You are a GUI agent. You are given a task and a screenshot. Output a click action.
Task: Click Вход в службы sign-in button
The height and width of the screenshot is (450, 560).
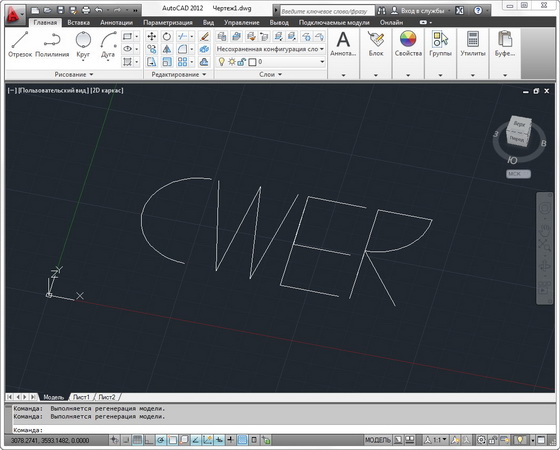click(418, 11)
